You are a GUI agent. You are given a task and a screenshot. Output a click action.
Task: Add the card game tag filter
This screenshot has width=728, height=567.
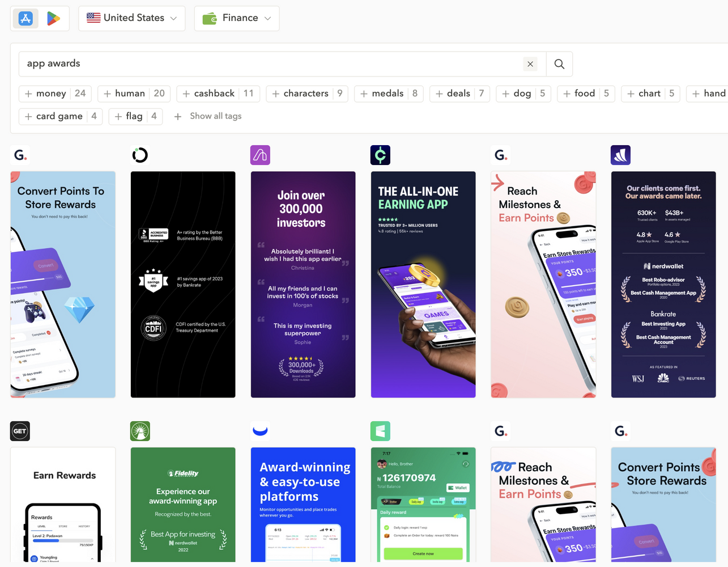(61, 116)
